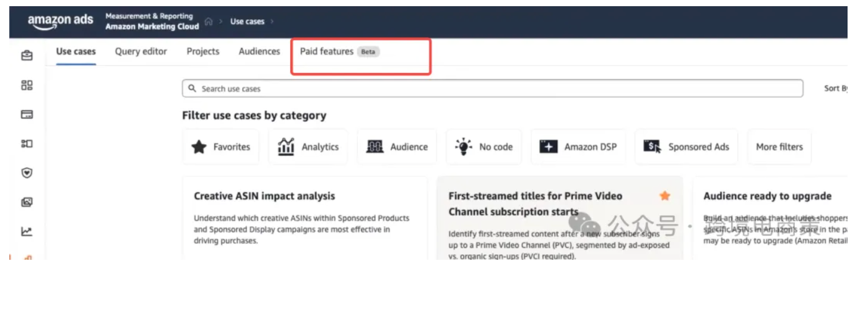Expand More filters options

tap(779, 147)
